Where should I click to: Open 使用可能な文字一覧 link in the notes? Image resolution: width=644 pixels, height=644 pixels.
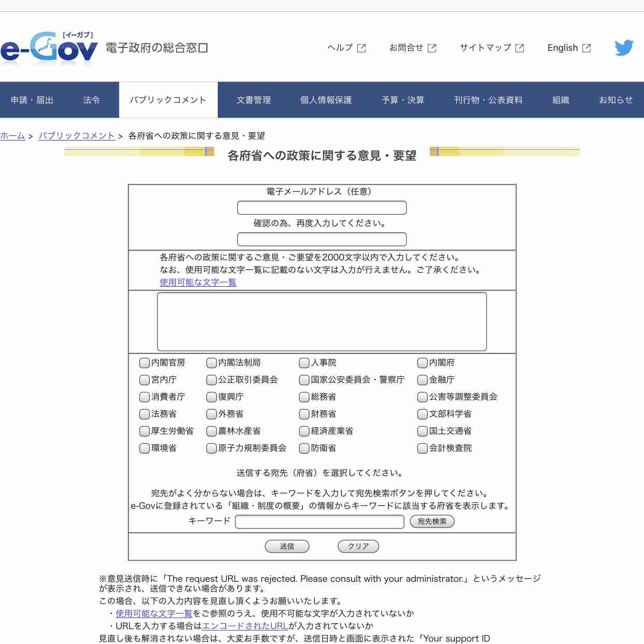(x=154, y=613)
